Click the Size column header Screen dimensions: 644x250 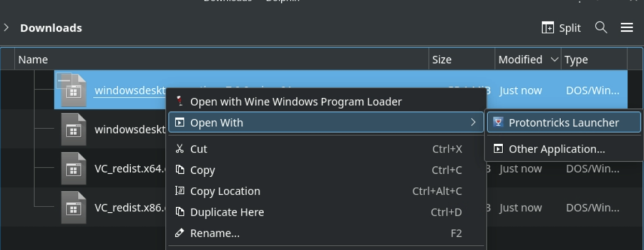pyautogui.click(x=462, y=60)
